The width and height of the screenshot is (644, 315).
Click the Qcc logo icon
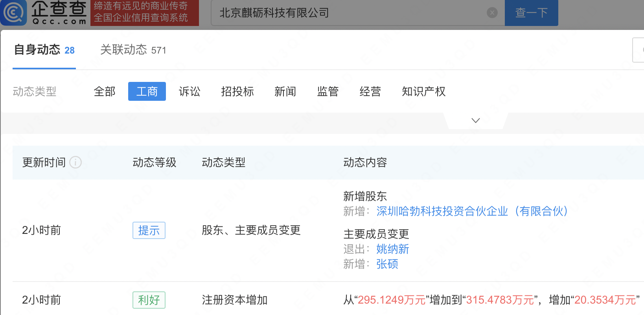[14, 13]
